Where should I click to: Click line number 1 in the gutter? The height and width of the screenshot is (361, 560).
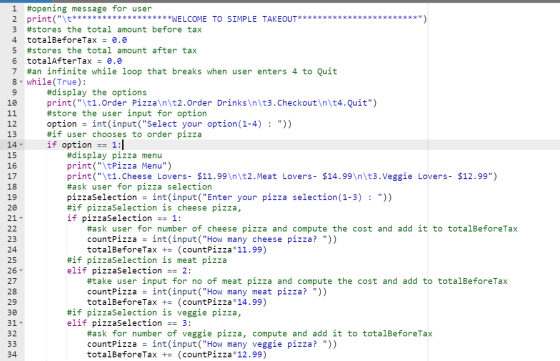[14, 8]
